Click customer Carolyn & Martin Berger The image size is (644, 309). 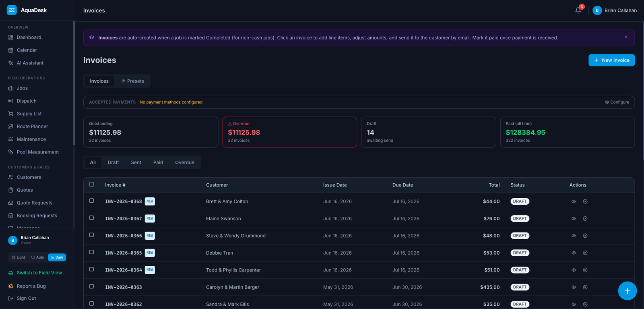tap(233, 287)
